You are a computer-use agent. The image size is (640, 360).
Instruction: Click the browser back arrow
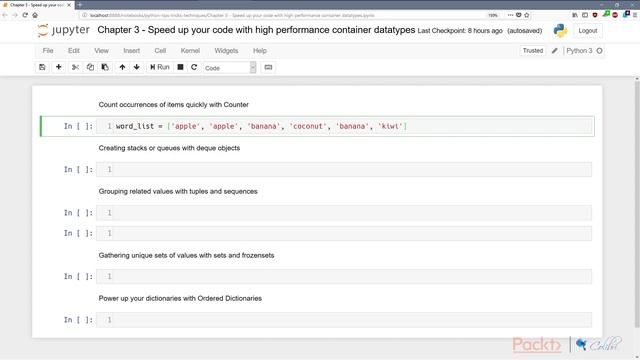click(5, 15)
